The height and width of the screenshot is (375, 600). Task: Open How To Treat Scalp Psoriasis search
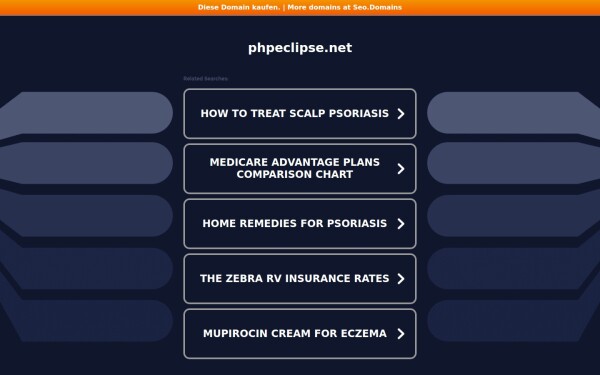[300, 114]
